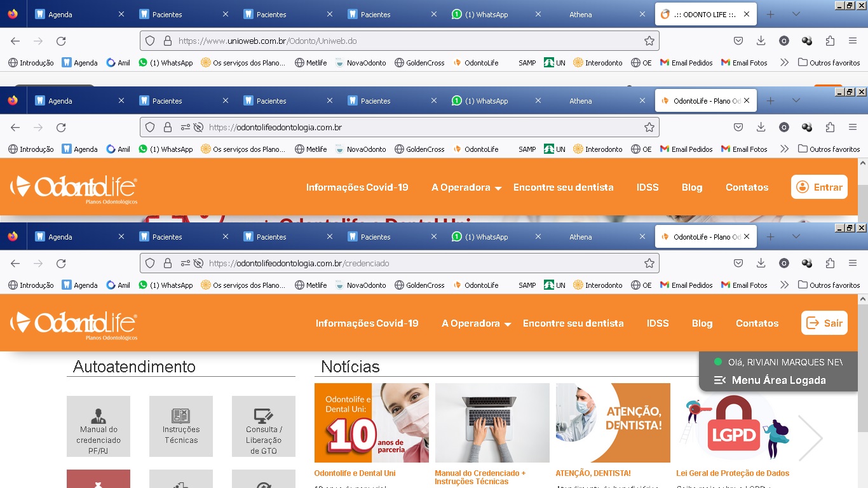This screenshot has height=488, width=868.
Task: Reload the odontolifeodontologia.com.br homepage window
Action: coord(61,127)
